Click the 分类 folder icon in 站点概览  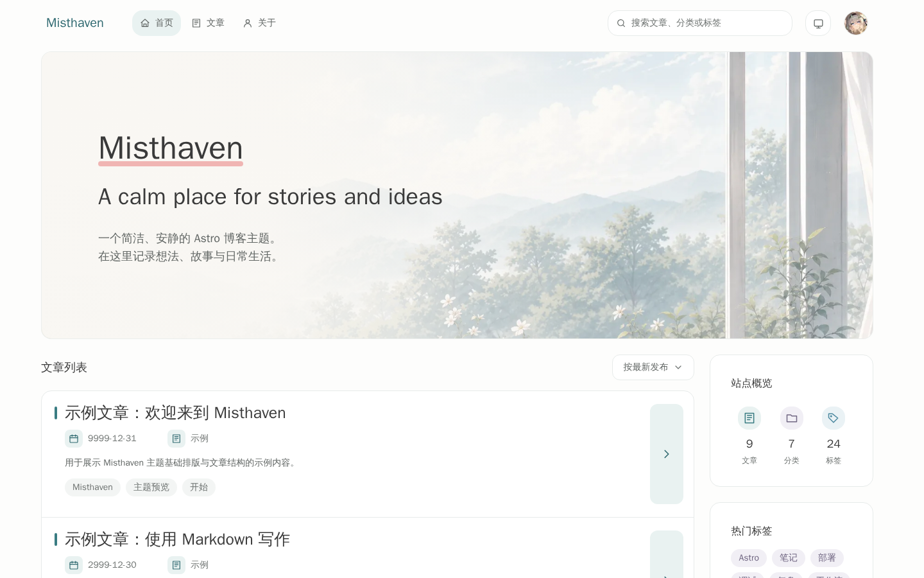tap(792, 418)
